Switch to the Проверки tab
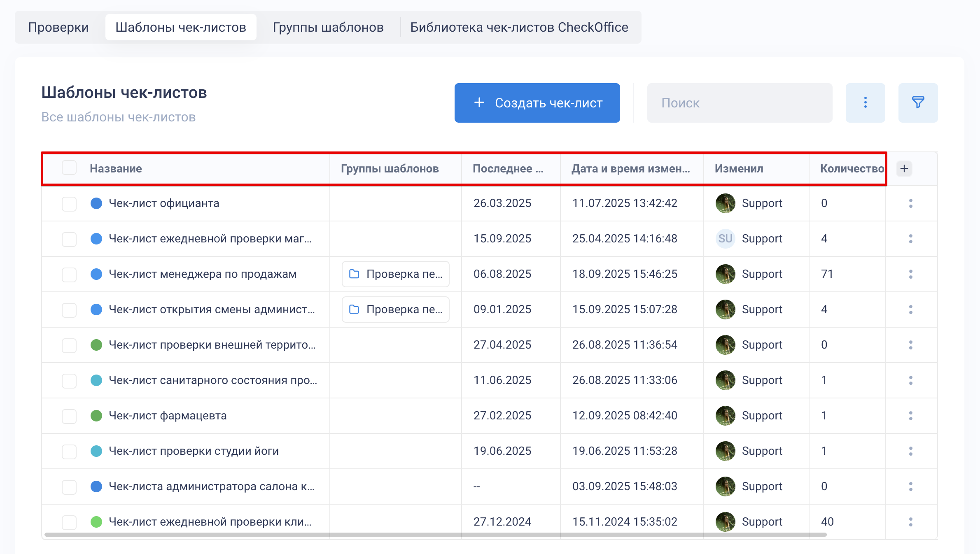Viewport: 980px width, 554px height. click(58, 27)
